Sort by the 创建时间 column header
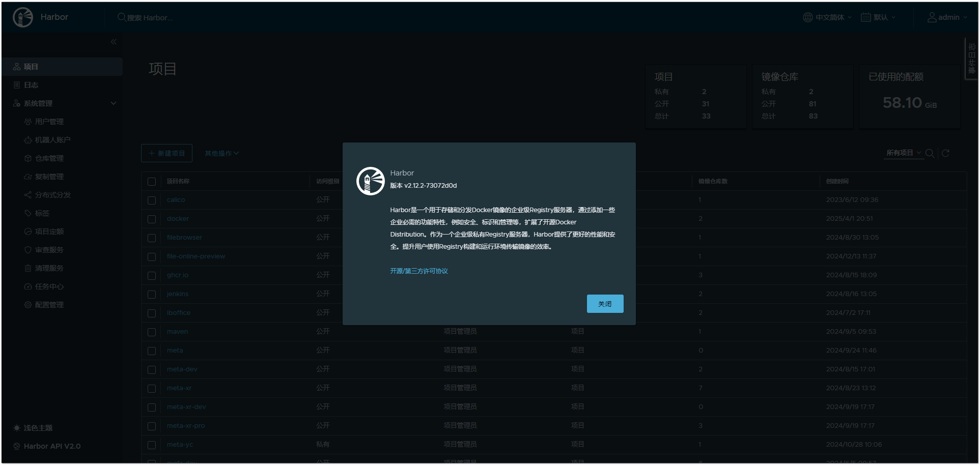 pos(837,181)
